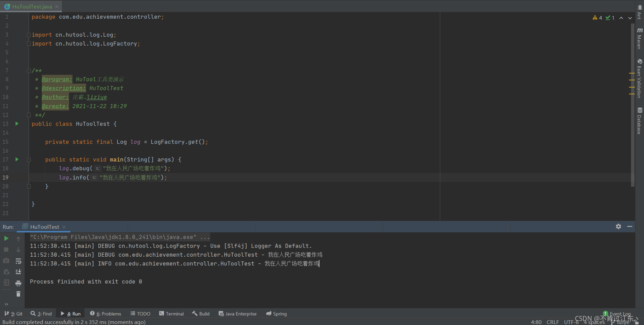Open the Terminal tool window
The width and height of the screenshot is (644, 325).
pyautogui.click(x=171, y=314)
